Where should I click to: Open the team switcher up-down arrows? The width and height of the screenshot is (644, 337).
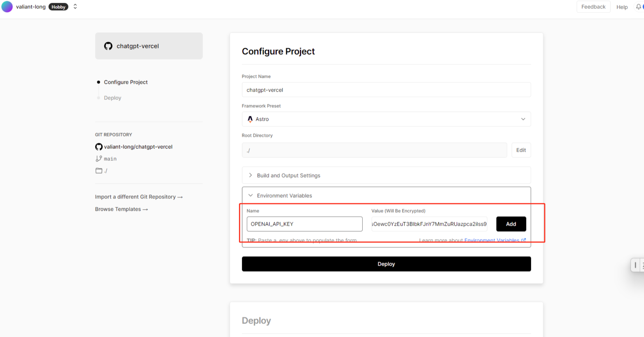(x=75, y=6)
